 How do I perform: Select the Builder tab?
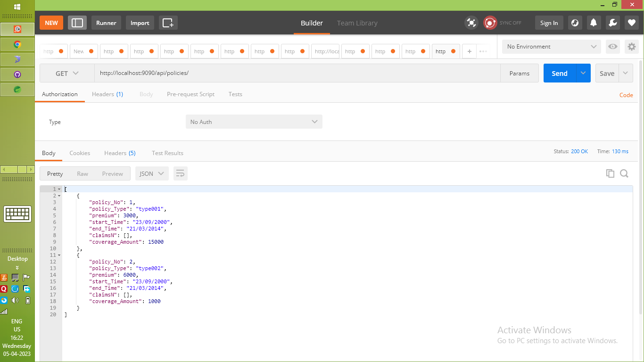pos(312,23)
